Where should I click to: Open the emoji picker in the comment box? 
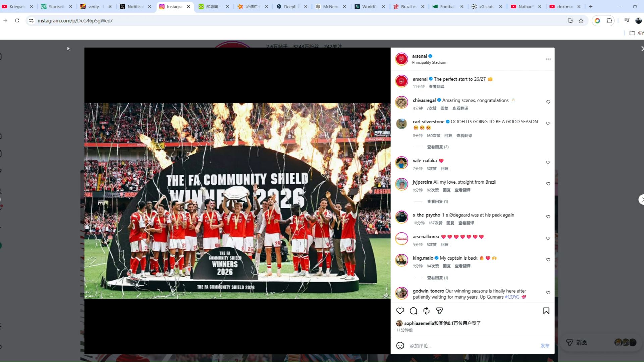(400, 346)
